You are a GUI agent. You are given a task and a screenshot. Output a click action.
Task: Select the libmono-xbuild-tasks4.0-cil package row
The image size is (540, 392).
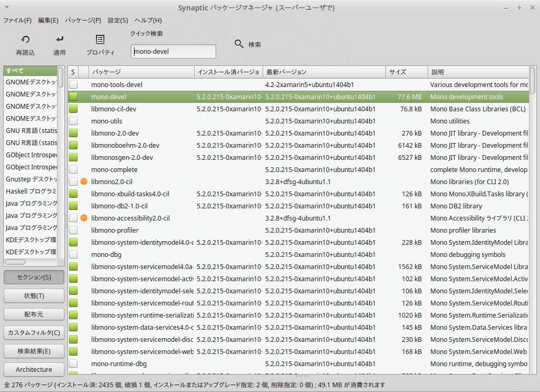pyautogui.click(x=298, y=194)
